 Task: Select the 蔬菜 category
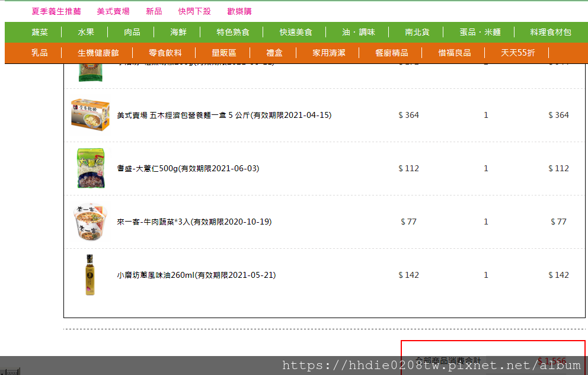click(x=40, y=32)
